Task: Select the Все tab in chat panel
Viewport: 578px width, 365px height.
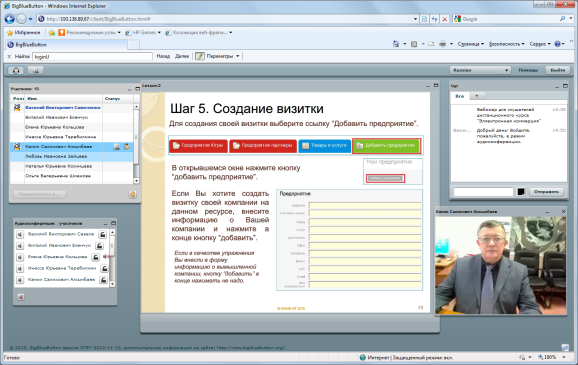Action: (x=460, y=96)
